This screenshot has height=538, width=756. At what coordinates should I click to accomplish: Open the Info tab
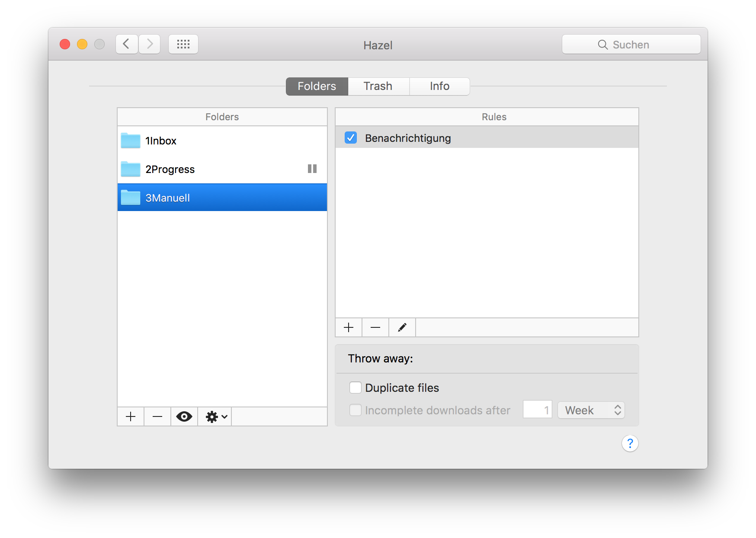click(439, 86)
